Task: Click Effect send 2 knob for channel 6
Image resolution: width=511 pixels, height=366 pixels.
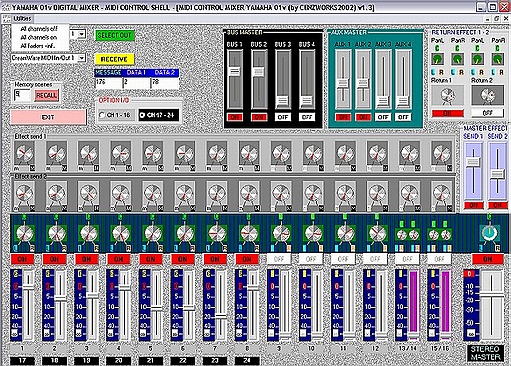Action: 185,193
